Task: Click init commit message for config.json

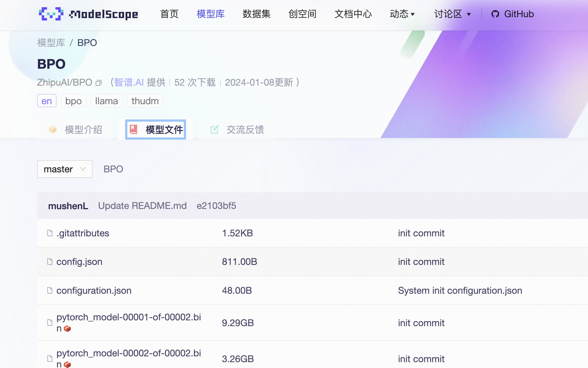Action: (x=421, y=262)
